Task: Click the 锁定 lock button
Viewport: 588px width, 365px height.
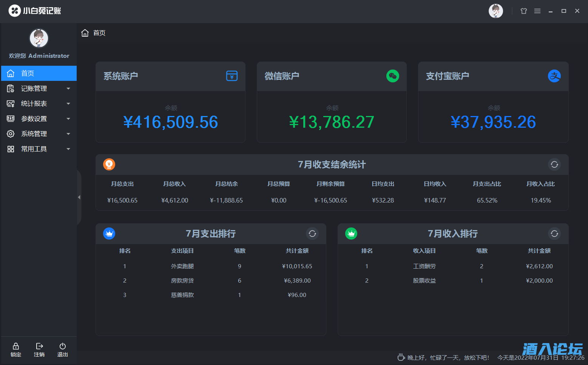Action: click(16, 350)
